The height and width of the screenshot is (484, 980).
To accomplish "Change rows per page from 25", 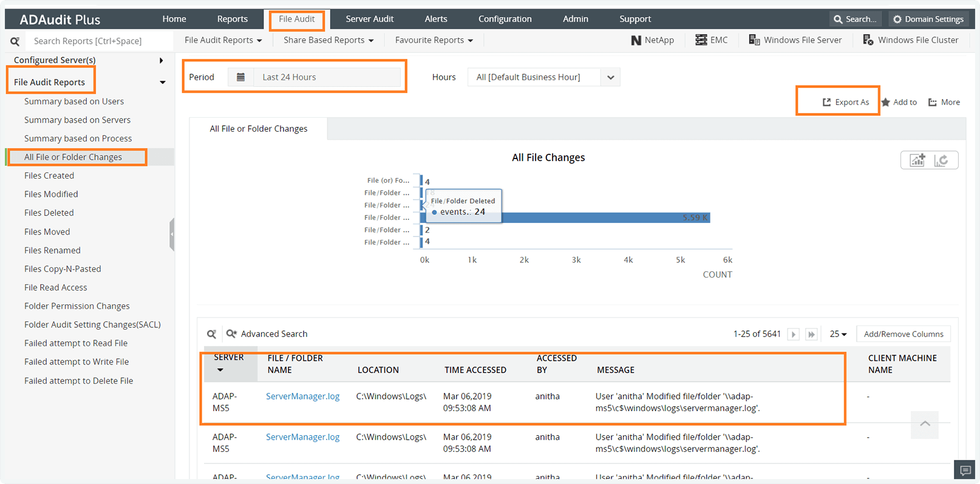I will pyautogui.click(x=838, y=334).
